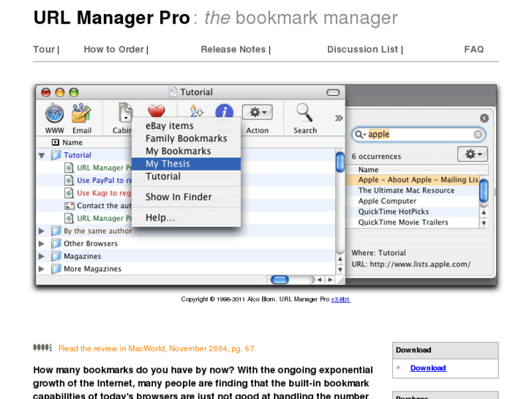The image size is (532, 399).
Task: Click the MacWorld mice rating icon
Action: point(42,348)
